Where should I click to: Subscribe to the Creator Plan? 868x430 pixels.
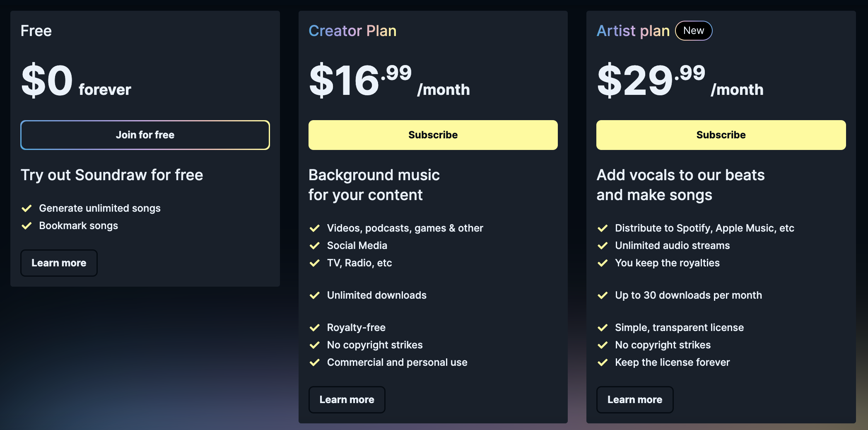[433, 135]
